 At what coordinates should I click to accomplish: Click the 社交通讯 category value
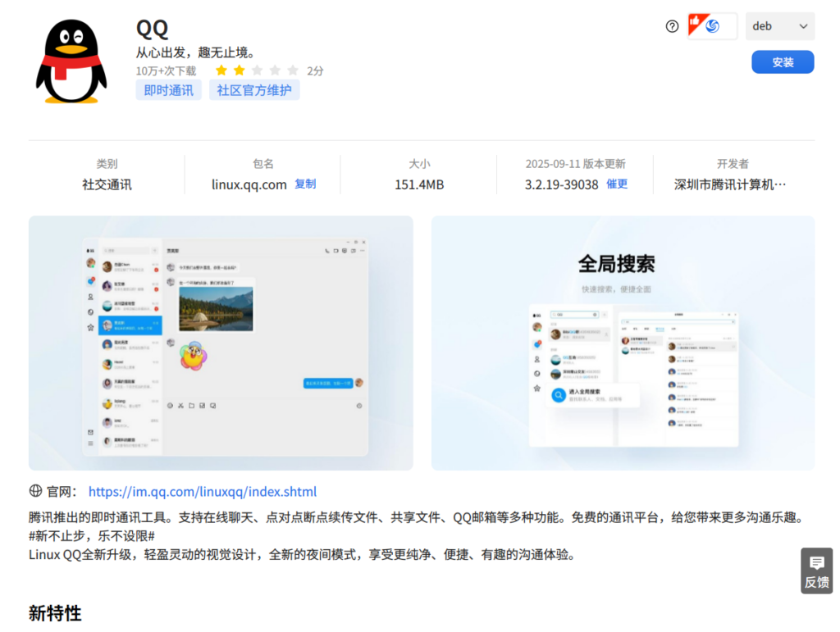point(107,184)
